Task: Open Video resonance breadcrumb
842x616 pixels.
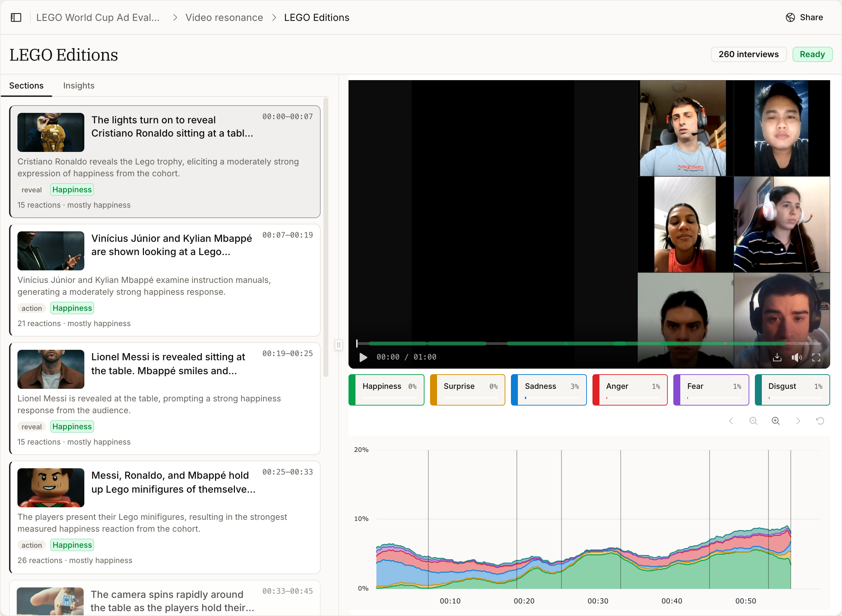Action: click(x=224, y=17)
